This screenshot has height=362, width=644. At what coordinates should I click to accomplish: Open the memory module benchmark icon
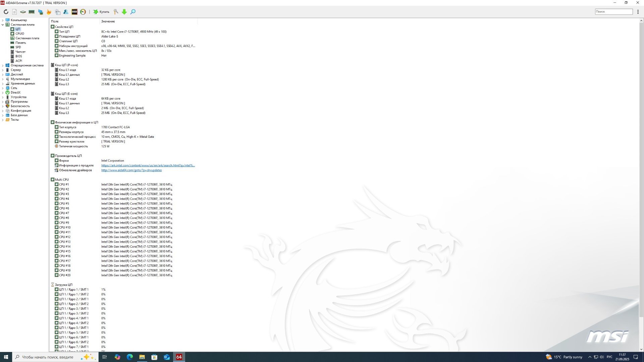point(32,12)
